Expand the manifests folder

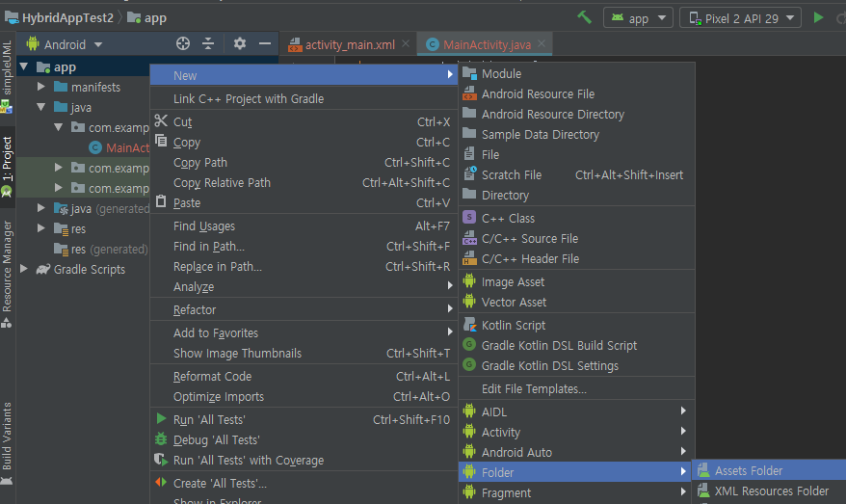41,87
